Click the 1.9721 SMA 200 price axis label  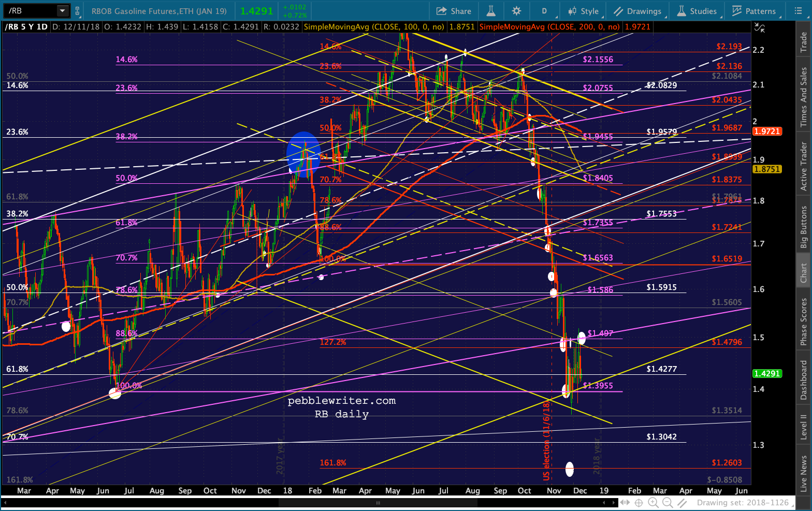click(x=767, y=132)
